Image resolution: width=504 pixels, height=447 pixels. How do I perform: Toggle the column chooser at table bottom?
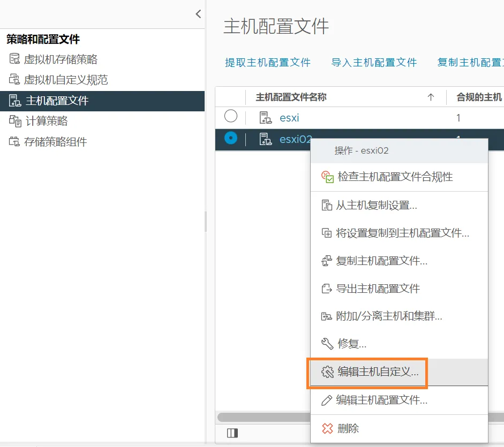coord(232,433)
